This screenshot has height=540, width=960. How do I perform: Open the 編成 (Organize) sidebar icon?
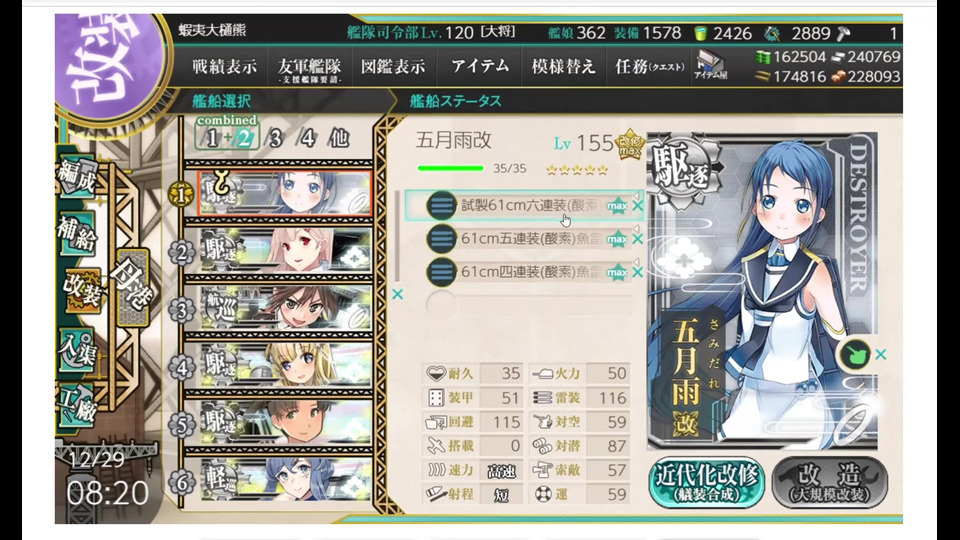point(78,176)
